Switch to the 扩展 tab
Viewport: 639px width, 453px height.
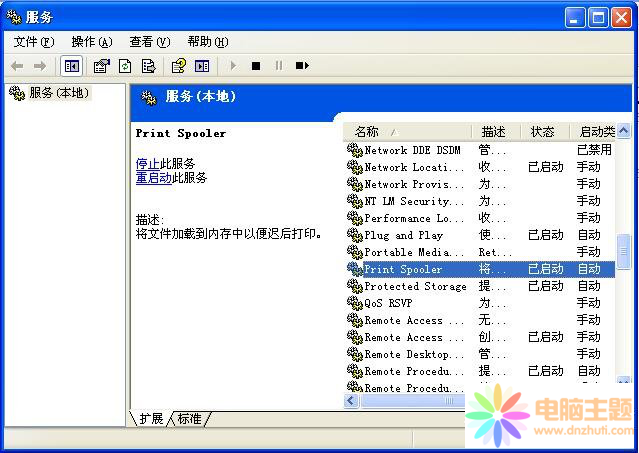tap(151, 418)
